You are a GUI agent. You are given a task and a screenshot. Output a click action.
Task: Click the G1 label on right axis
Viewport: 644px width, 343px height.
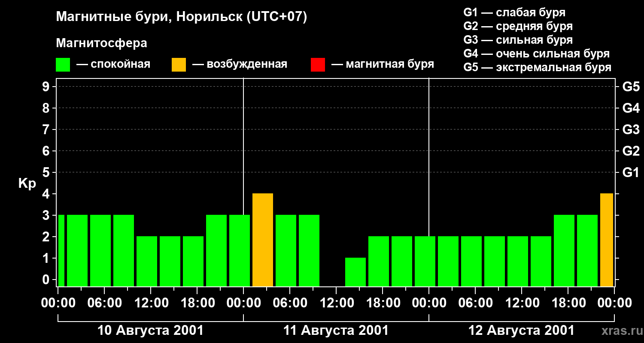(x=631, y=173)
